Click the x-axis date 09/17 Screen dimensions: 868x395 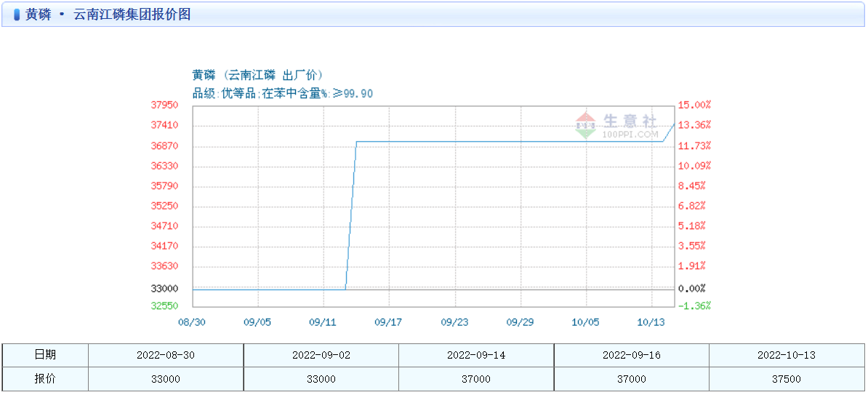pos(389,322)
